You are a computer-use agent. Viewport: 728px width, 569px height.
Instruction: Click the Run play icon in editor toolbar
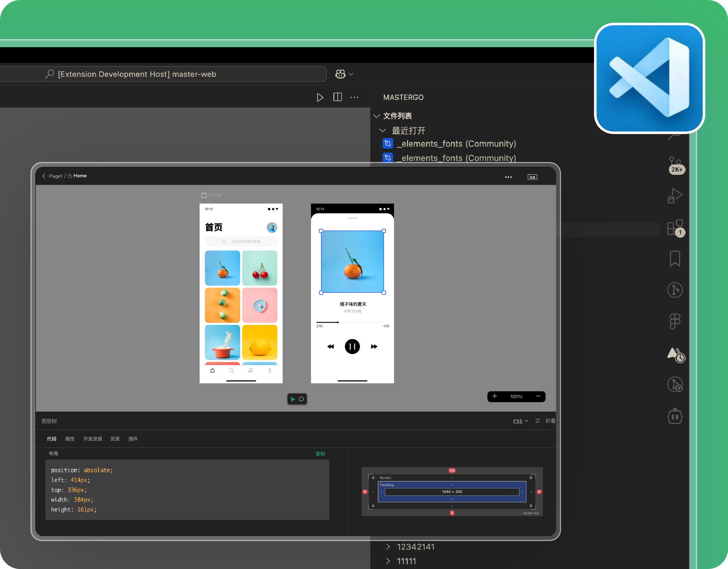320,97
